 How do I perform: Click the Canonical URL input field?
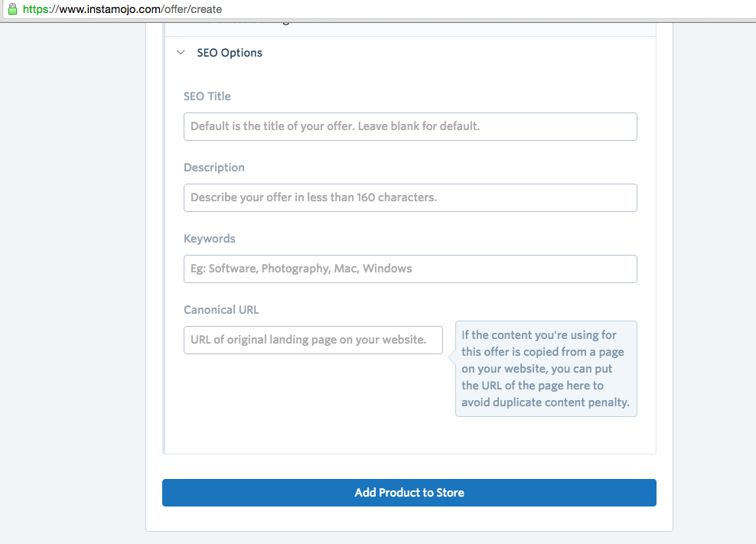[x=313, y=340]
